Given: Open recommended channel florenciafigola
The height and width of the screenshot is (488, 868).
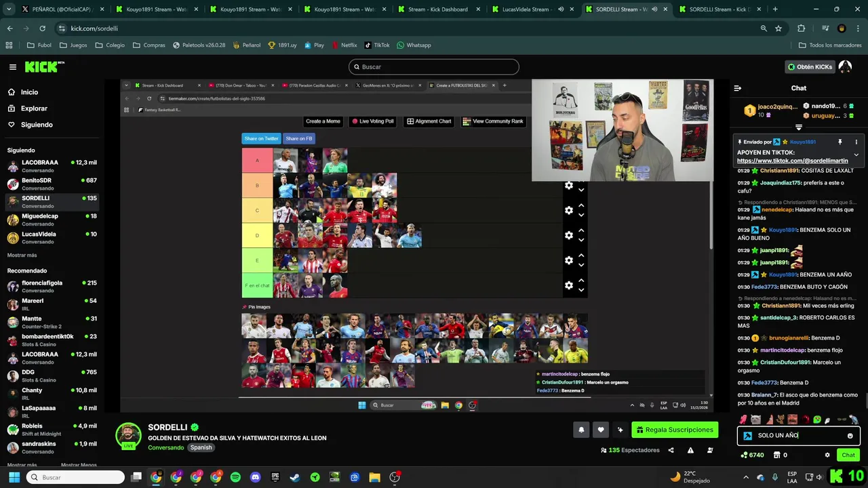Looking at the screenshot, I should [x=52, y=287].
